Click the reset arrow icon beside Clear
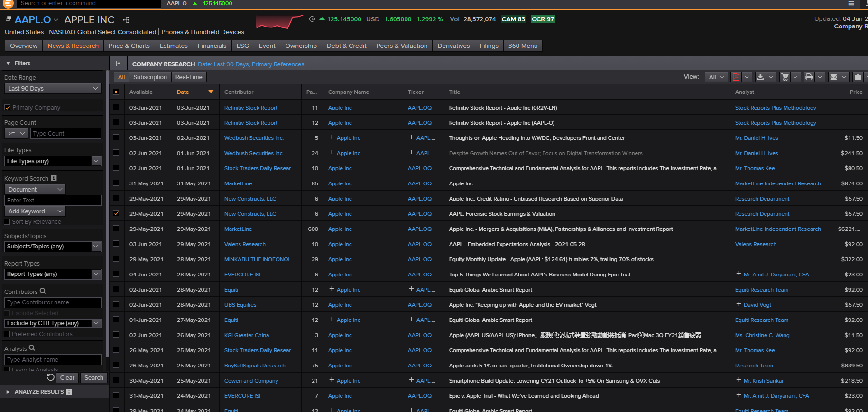This screenshot has width=868, height=412. click(51, 377)
